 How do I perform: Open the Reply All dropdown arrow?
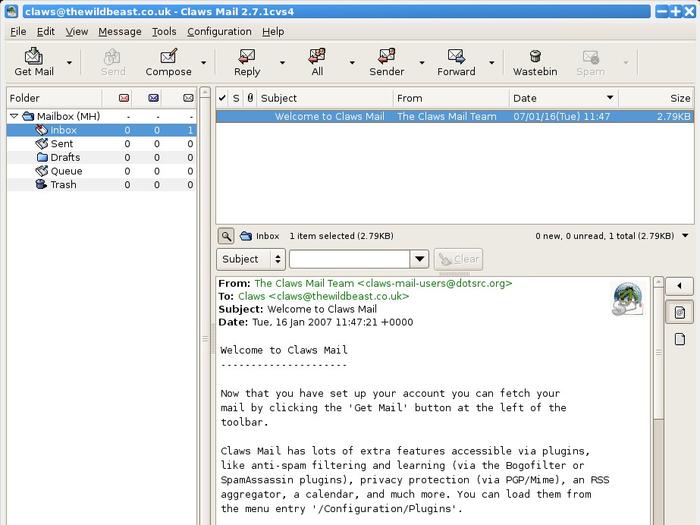pyautogui.click(x=352, y=62)
